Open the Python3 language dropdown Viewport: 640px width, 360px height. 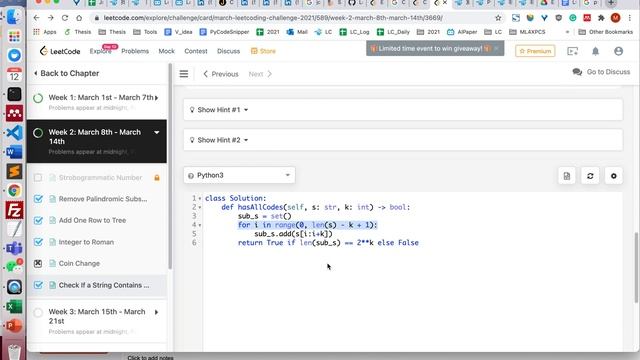pos(239,175)
